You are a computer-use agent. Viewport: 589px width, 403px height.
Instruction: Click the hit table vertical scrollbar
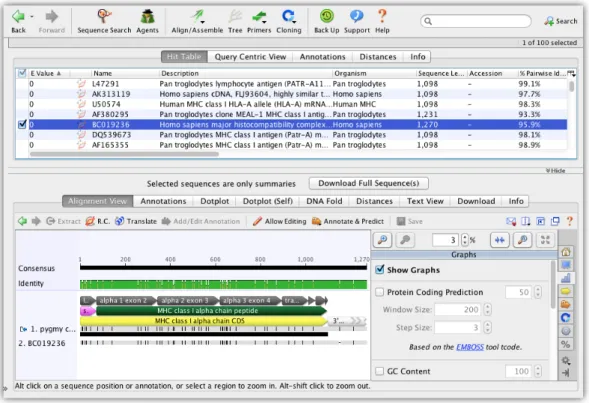(572, 86)
